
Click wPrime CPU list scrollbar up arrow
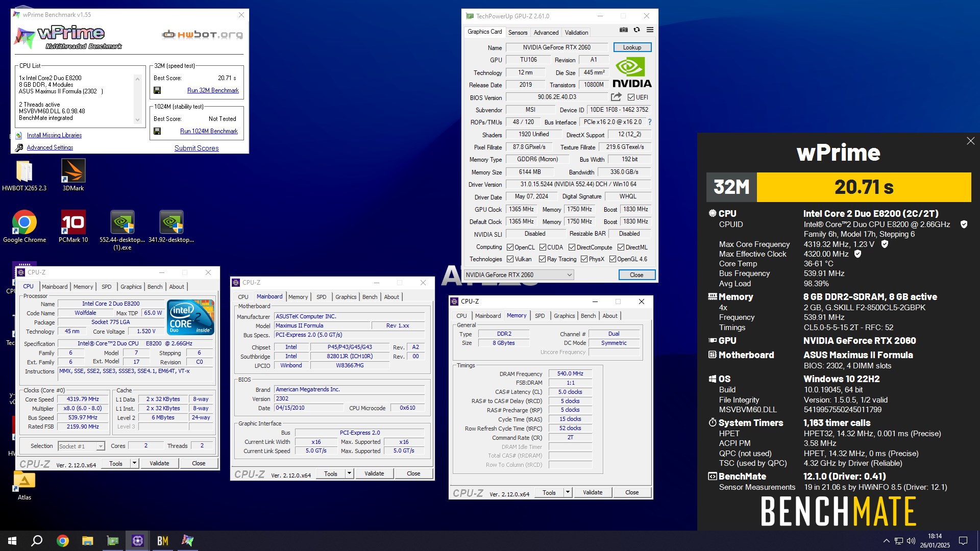pyautogui.click(x=137, y=79)
